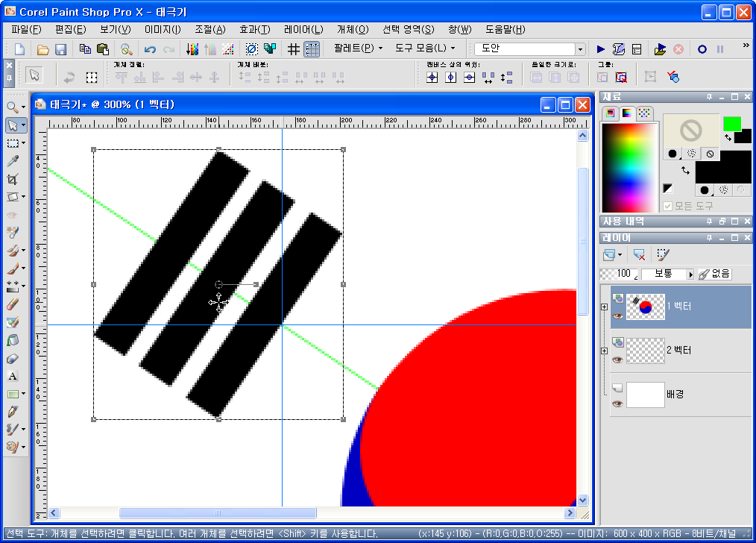Select the Text tool labeled A

click(x=13, y=376)
